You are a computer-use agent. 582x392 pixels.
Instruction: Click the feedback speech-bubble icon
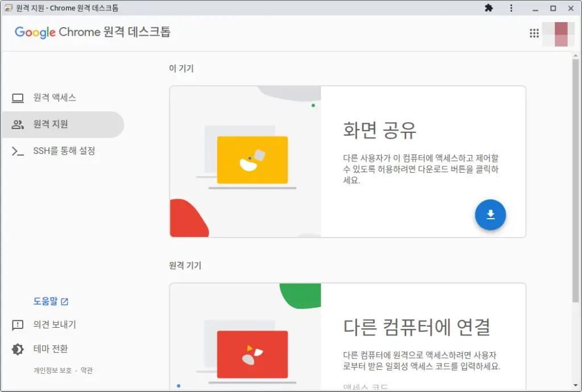pos(18,325)
